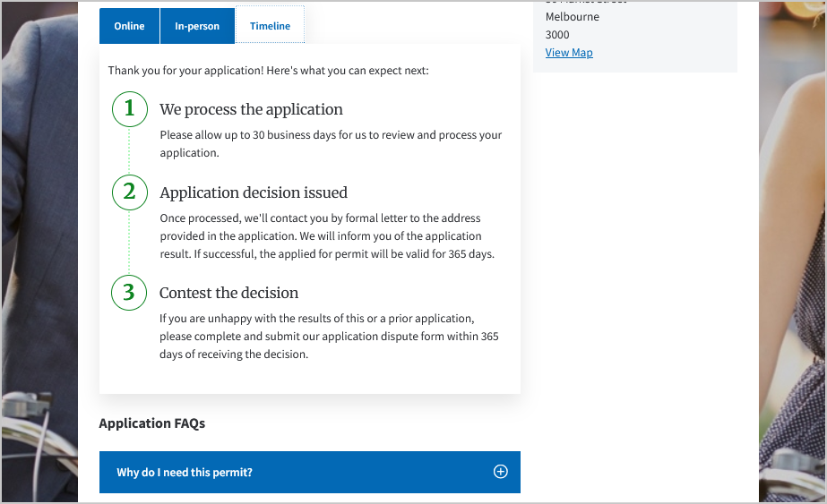This screenshot has width=827, height=504.
Task: Click the application dispute form paragraph
Action: pyautogui.click(x=329, y=337)
